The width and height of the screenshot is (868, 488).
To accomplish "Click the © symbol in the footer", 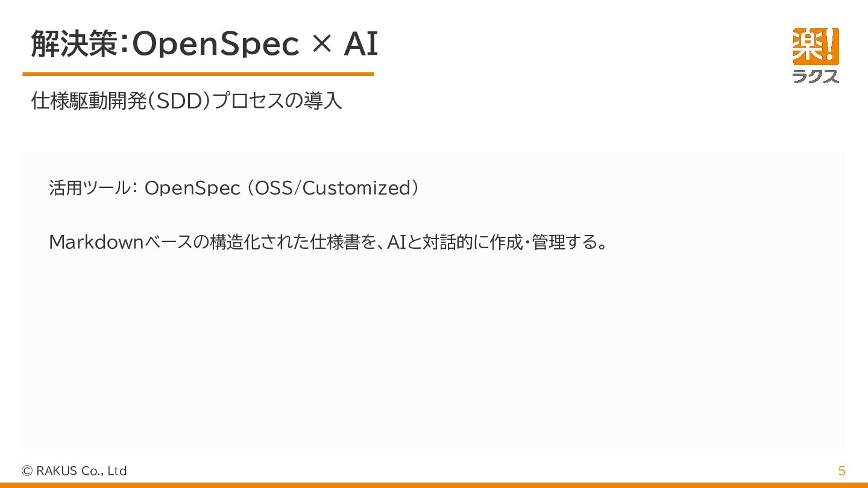I will 27,471.
